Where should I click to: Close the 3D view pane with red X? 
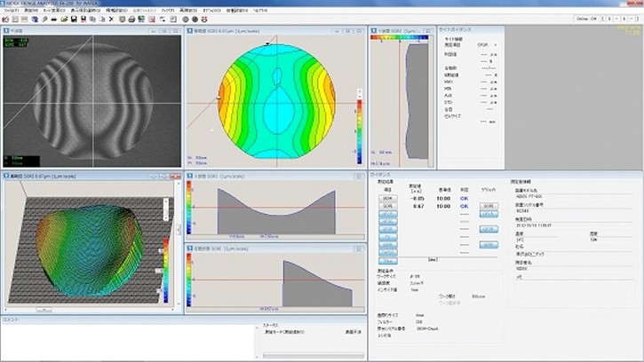[176, 177]
